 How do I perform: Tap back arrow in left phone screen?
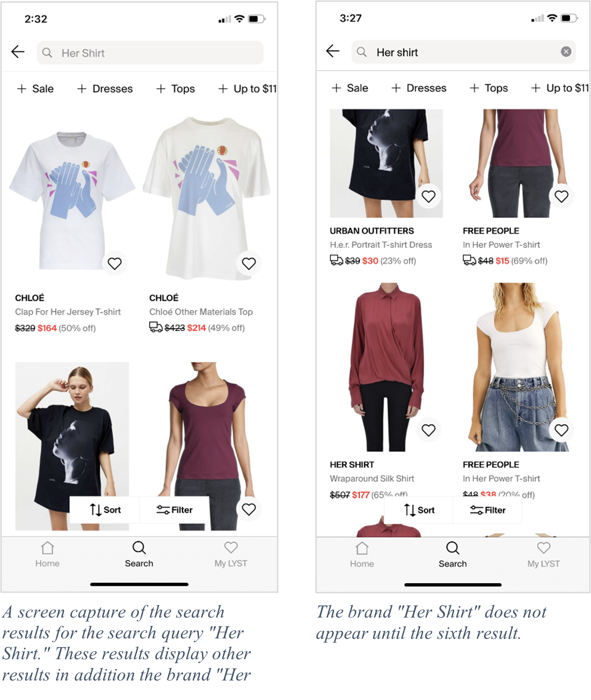[18, 52]
